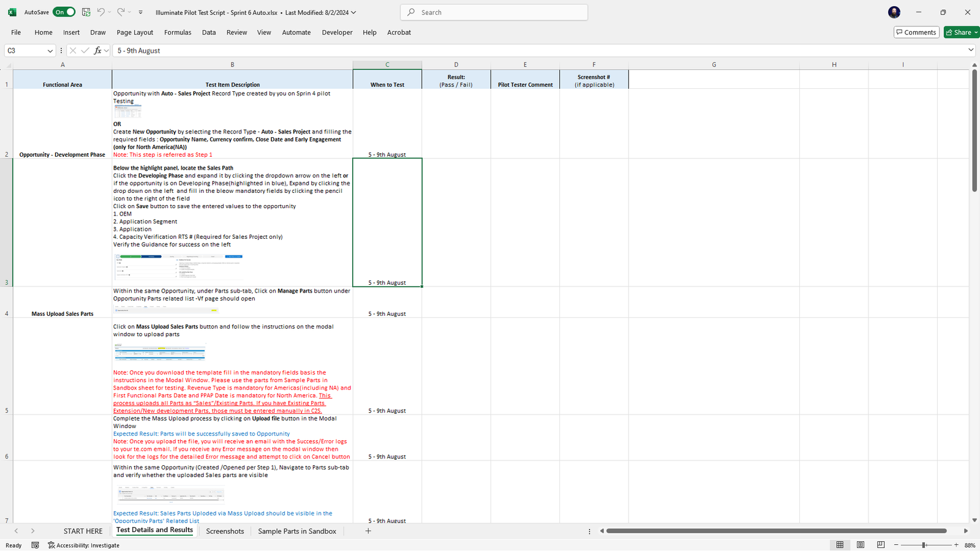This screenshot has height=551, width=980.
Task: Open the Formulas ribbon tab
Action: pos(178,32)
